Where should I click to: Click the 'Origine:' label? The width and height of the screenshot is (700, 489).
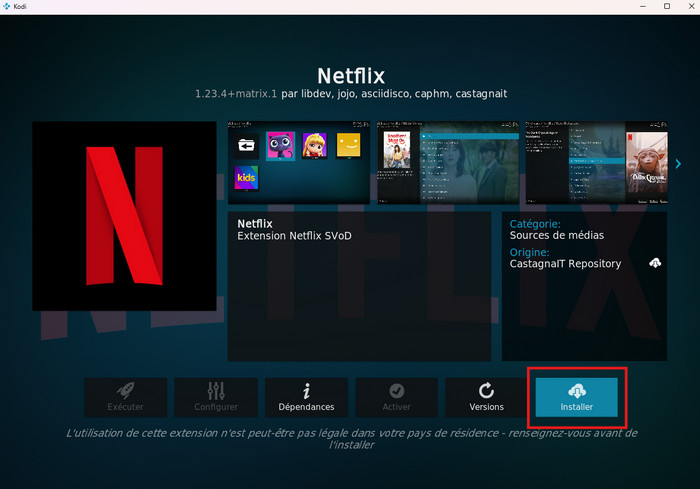[529, 252]
